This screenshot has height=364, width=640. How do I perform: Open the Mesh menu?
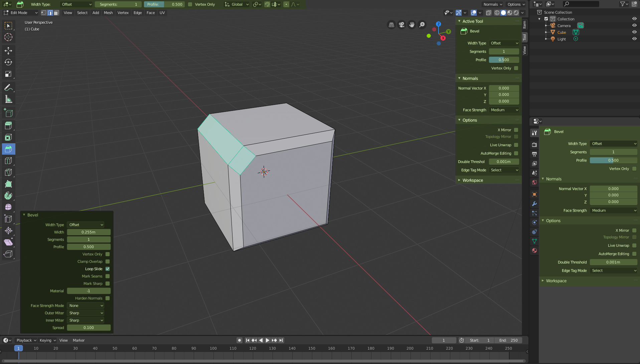pos(108,13)
